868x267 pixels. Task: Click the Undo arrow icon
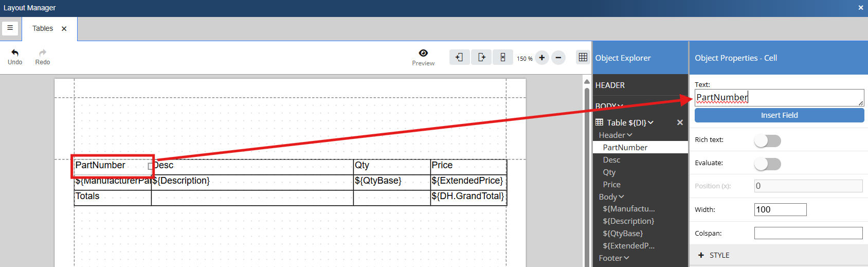(15, 53)
